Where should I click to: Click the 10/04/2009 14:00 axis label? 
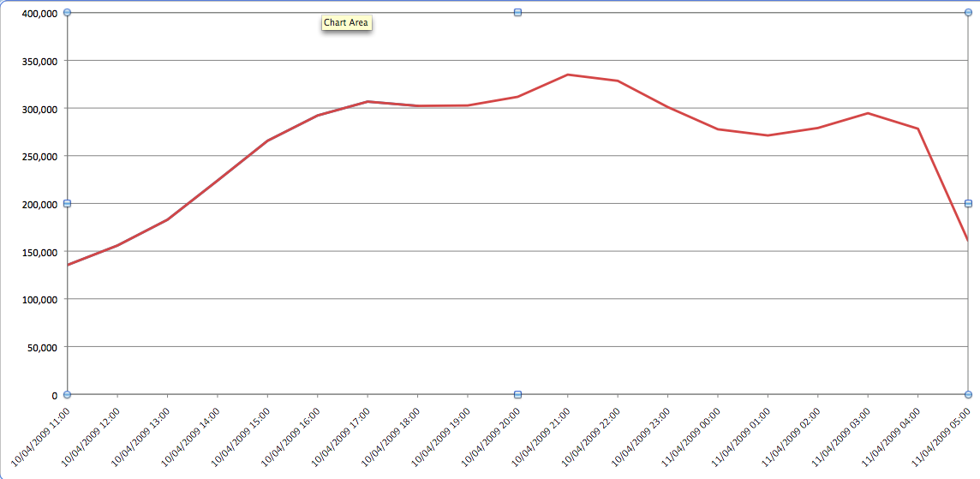pos(191,436)
